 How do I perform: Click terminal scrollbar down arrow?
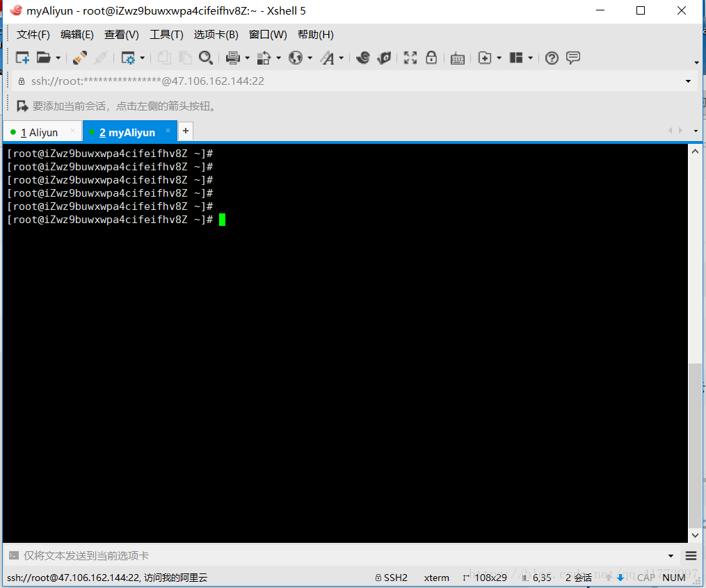coord(695,535)
